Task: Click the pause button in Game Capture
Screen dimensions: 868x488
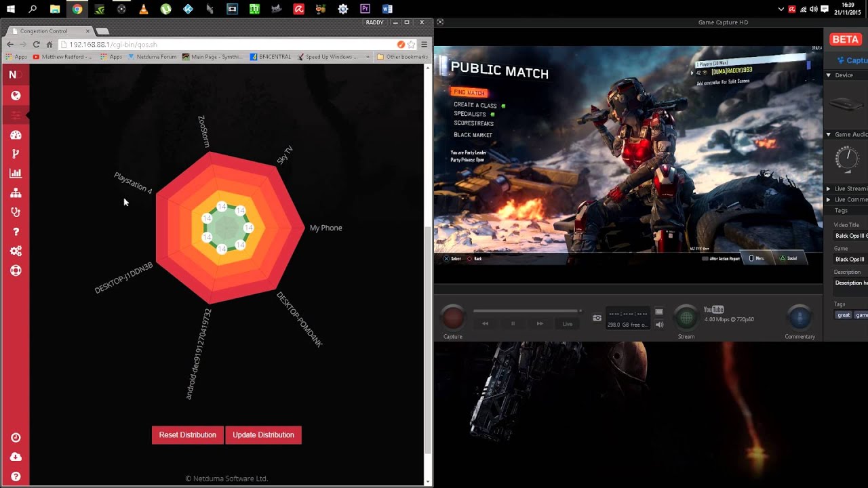Action: click(513, 323)
